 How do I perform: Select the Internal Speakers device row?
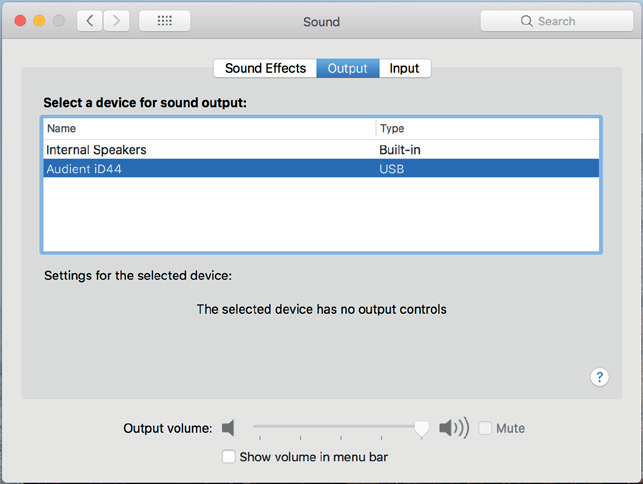[321, 150]
